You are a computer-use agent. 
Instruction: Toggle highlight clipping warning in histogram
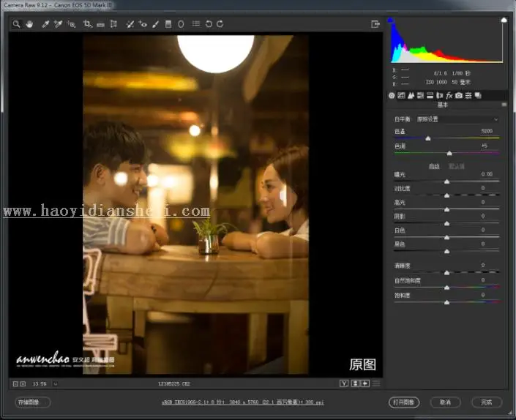[x=504, y=20]
